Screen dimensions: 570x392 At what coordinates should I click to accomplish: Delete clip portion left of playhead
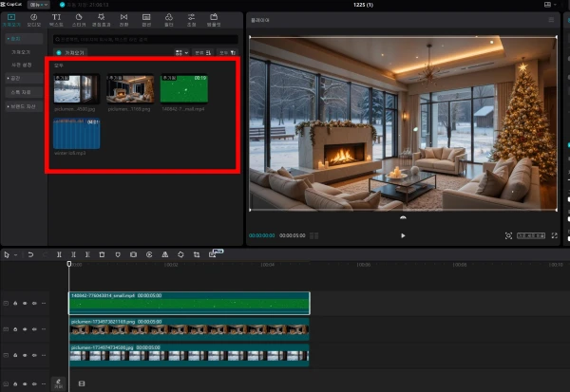click(x=73, y=255)
